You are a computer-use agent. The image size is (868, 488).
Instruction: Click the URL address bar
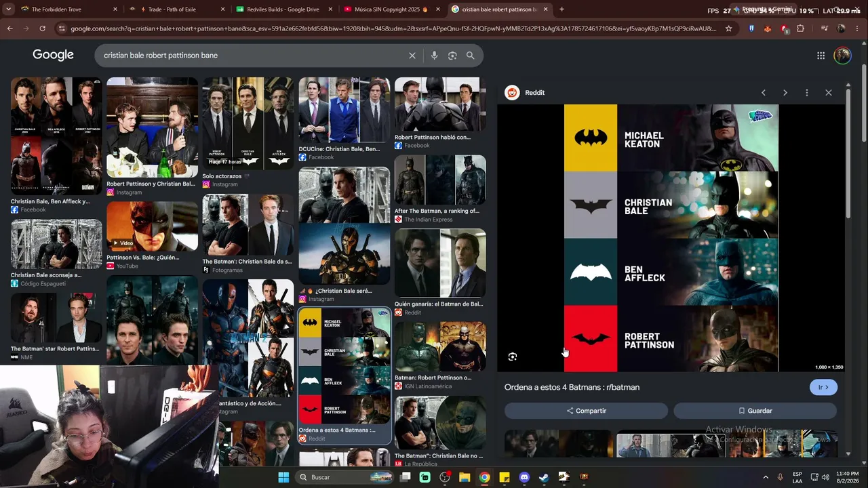click(393, 28)
